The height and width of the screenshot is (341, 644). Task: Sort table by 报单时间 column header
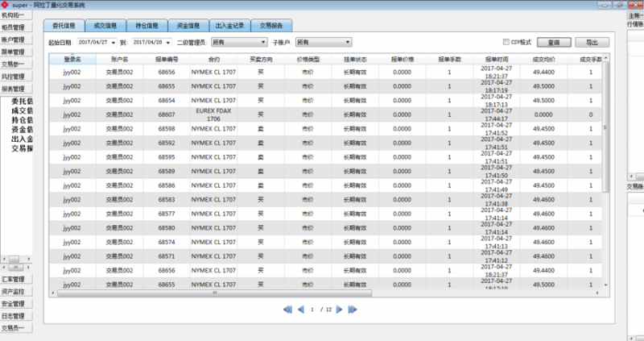click(x=497, y=59)
